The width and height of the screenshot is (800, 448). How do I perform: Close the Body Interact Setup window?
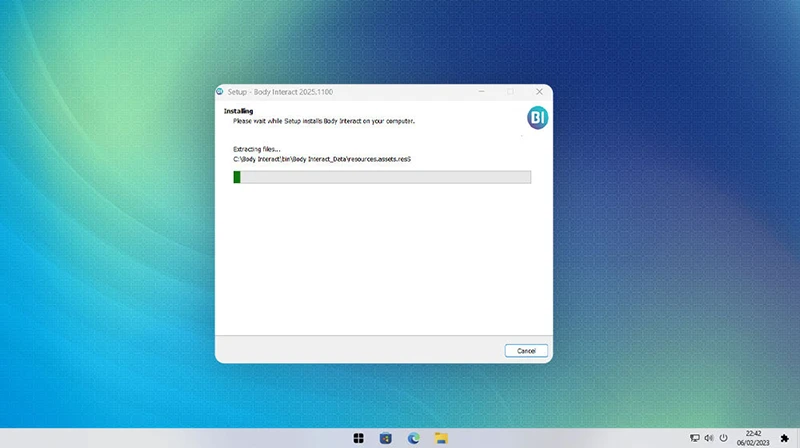(x=539, y=91)
